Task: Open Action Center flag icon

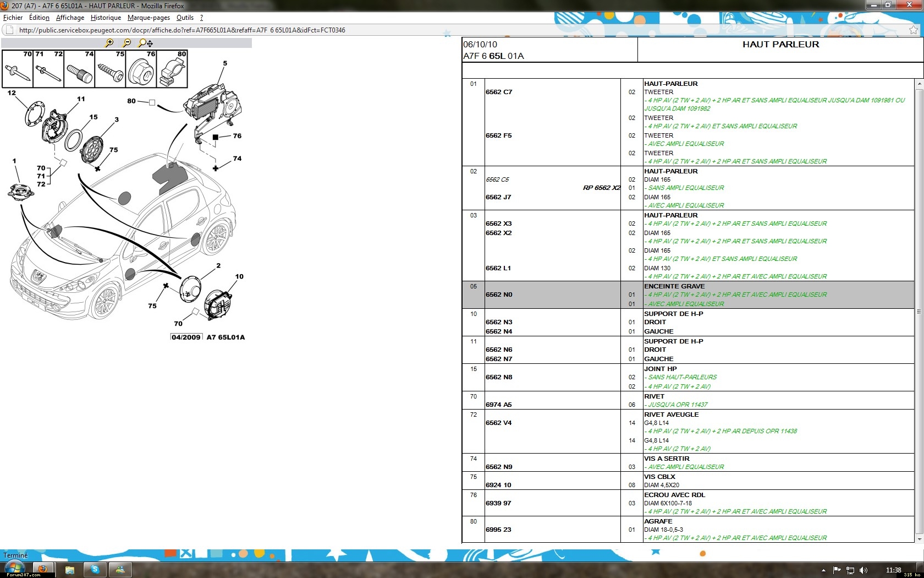Action: (837, 570)
